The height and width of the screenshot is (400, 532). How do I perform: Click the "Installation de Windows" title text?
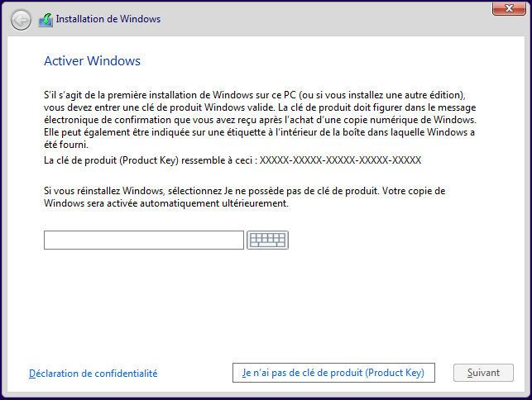pyautogui.click(x=108, y=19)
